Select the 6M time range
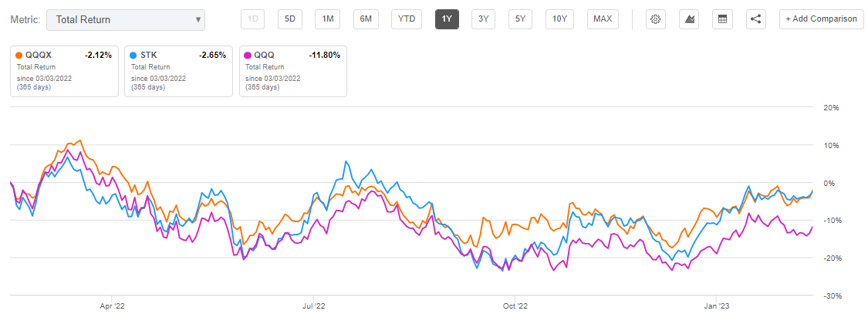868x314 pixels. 366,19
